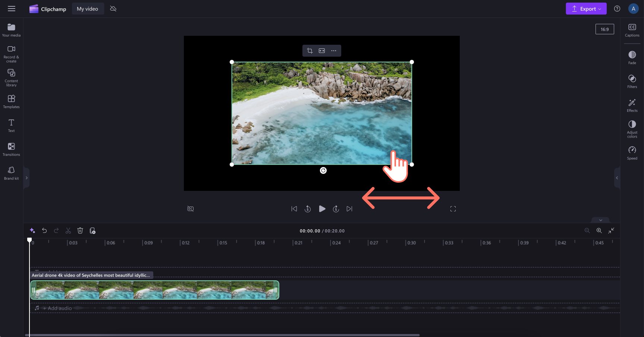The height and width of the screenshot is (337, 644).
Task: Split the clip with scissors tool
Action: [x=68, y=231]
